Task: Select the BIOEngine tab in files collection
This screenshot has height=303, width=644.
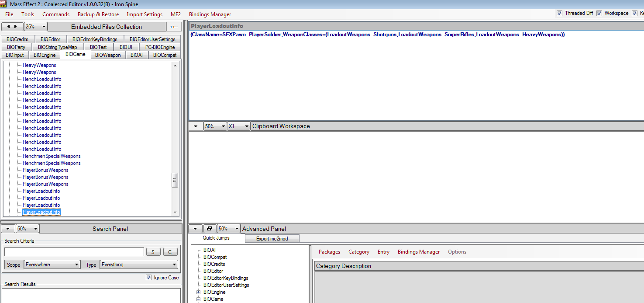Action: click(45, 55)
